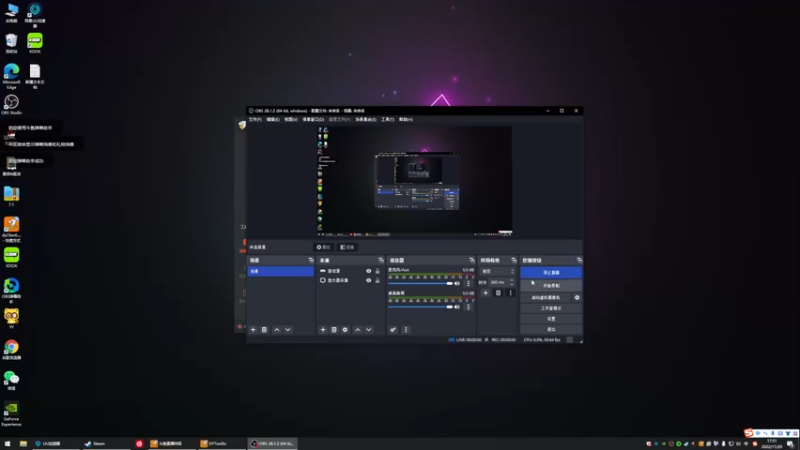
Task: Select GeForce Experience desktop icon
Action: (x=11, y=414)
